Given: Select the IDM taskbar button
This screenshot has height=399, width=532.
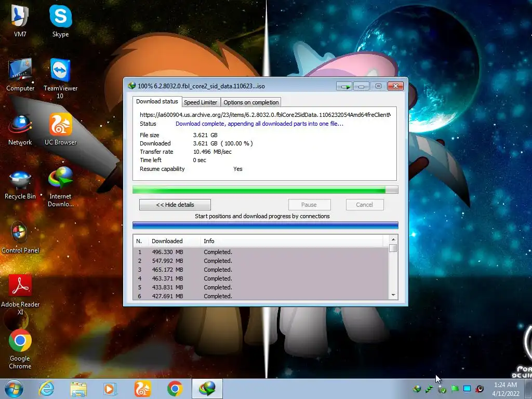Looking at the screenshot, I should click(207, 389).
